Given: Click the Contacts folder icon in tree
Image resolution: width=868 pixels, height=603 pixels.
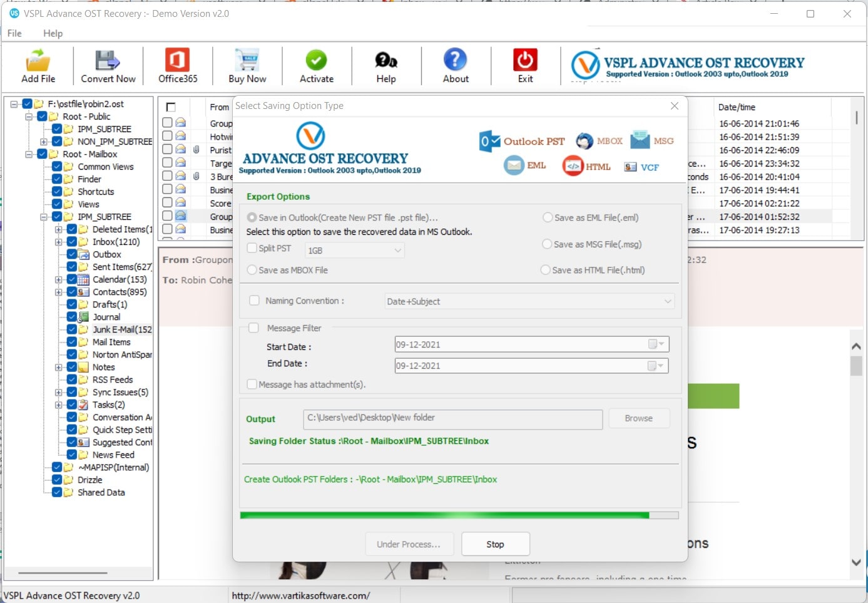Looking at the screenshot, I should 83,292.
